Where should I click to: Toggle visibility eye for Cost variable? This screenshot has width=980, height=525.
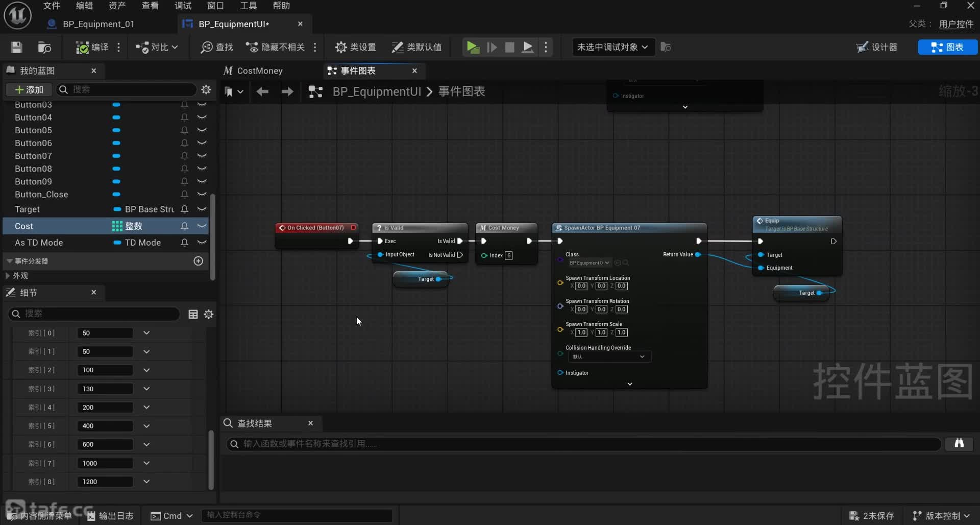[x=202, y=226]
